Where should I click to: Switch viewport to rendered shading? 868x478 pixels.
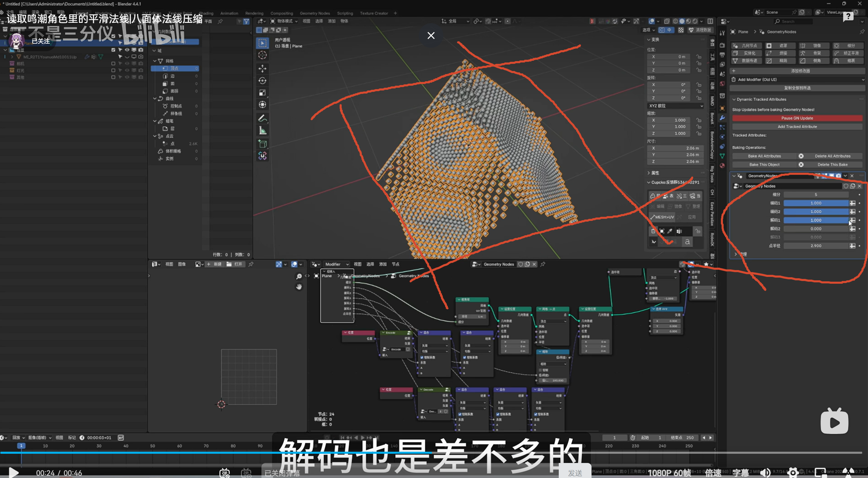click(x=695, y=21)
